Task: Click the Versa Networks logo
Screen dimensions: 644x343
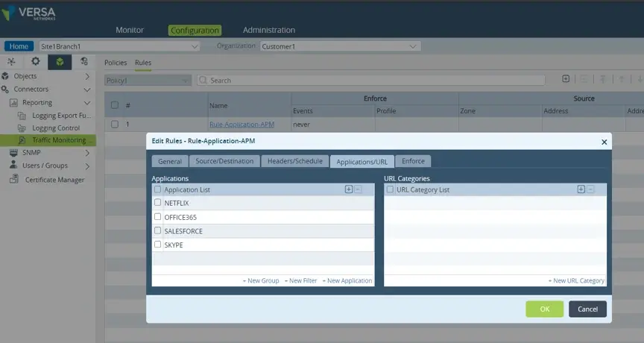Action: point(30,13)
